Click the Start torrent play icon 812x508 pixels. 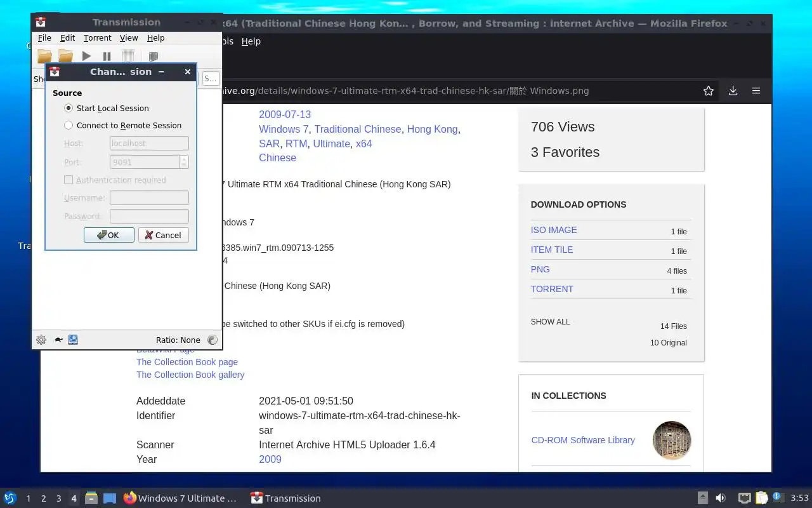[x=87, y=57]
